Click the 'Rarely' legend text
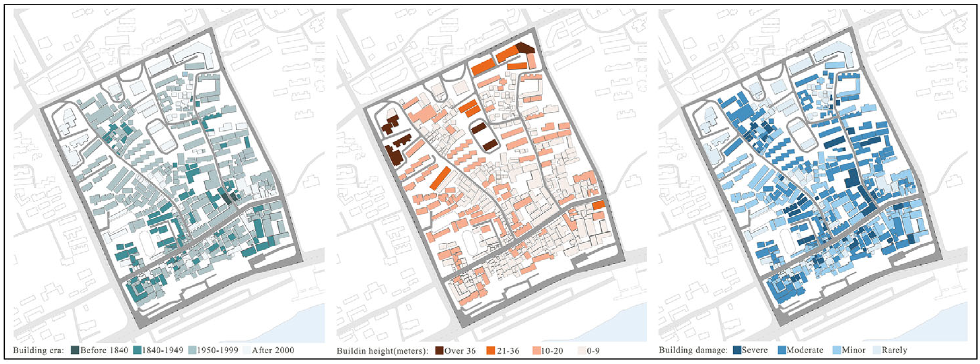 [x=895, y=351]
